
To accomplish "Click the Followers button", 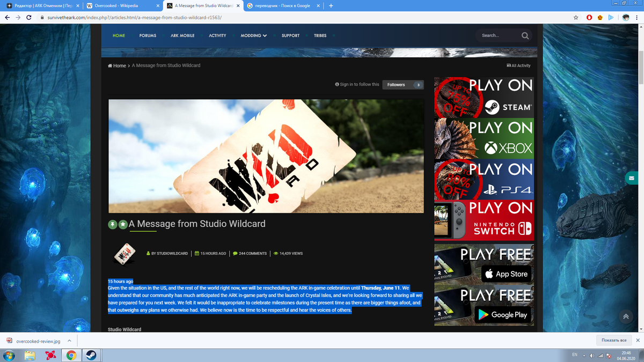I will click(403, 85).
